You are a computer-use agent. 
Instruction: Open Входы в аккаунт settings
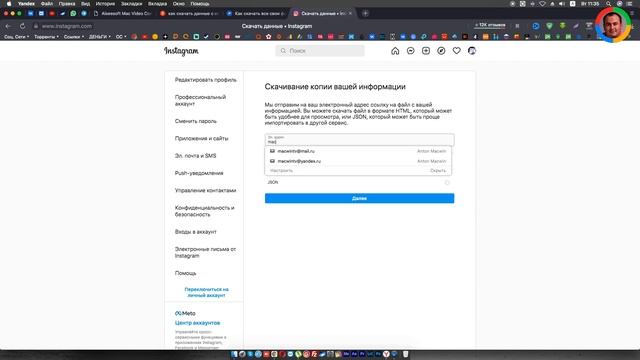click(196, 232)
